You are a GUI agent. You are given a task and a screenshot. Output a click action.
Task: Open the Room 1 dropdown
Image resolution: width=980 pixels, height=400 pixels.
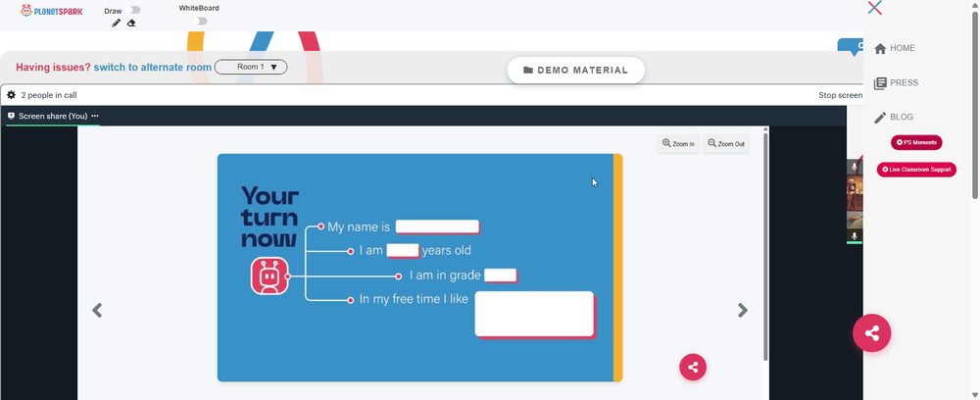pos(251,67)
